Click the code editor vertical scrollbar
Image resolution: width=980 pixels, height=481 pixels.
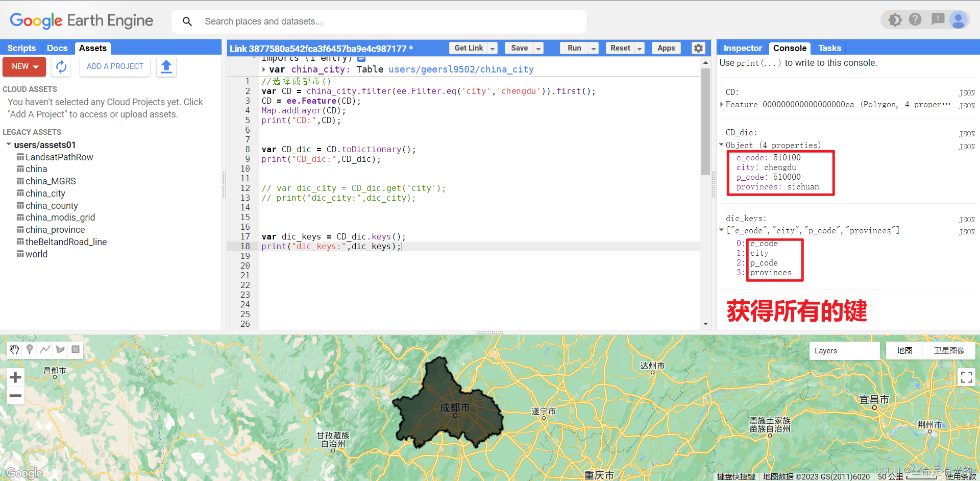click(x=705, y=122)
